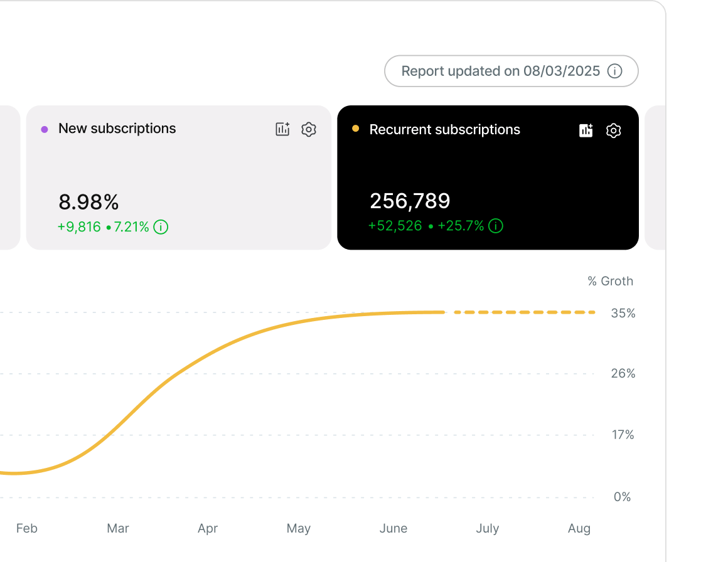Open the settings gear for New subscriptions

[x=308, y=129]
